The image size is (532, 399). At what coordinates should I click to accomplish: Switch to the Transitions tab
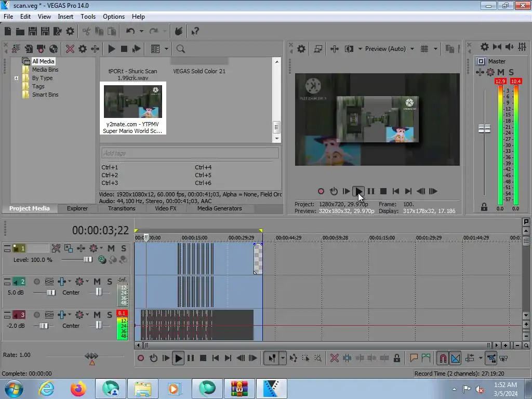coord(122,208)
